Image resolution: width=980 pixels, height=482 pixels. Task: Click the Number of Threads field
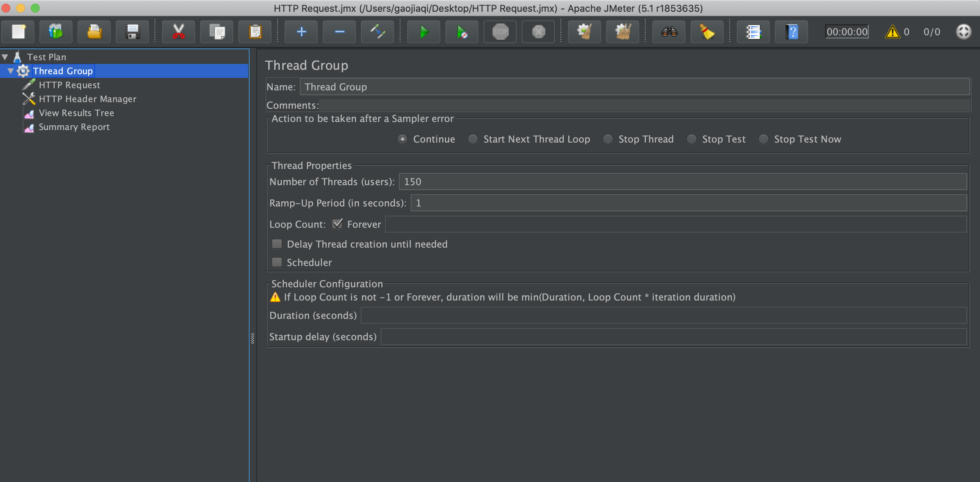click(682, 181)
